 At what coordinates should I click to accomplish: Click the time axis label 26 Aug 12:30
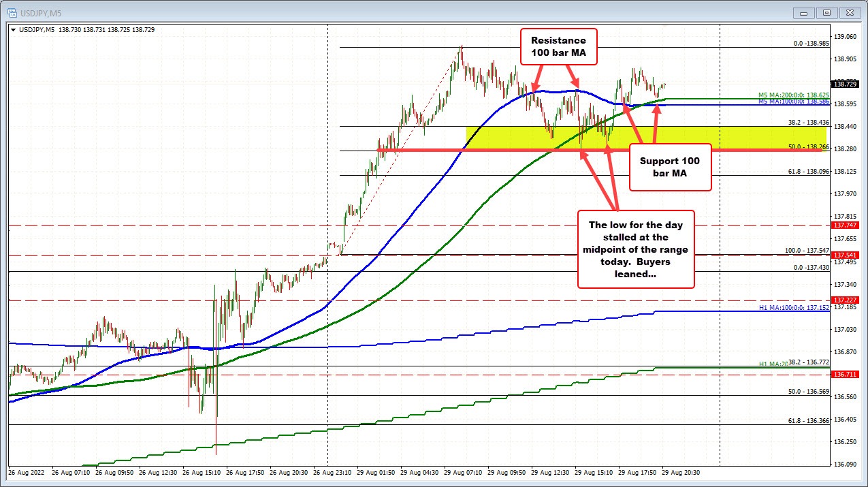pos(159,471)
